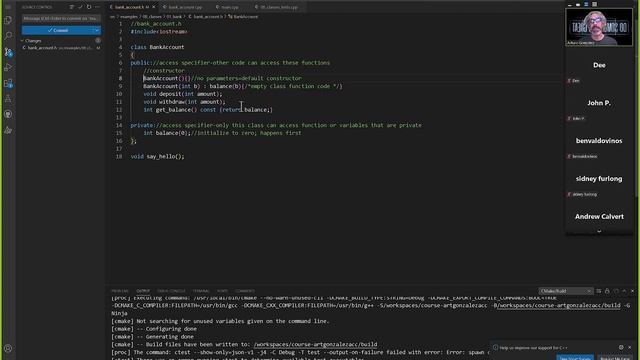Image resolution: width=640 pixels, height=360 pixels.
Task: Select the sidney furlong participant tile
Action: point(599,180)
